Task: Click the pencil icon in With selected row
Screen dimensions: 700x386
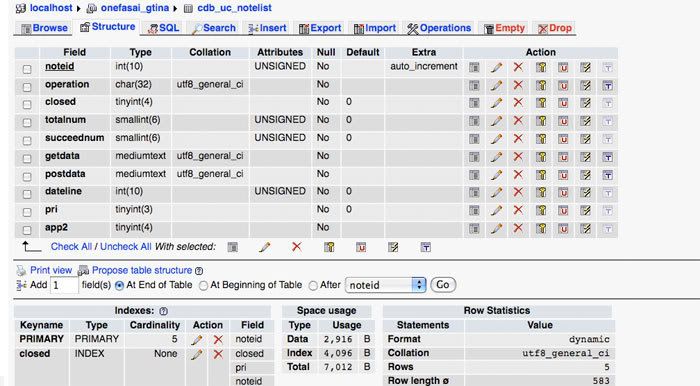Action: (265, 247)
